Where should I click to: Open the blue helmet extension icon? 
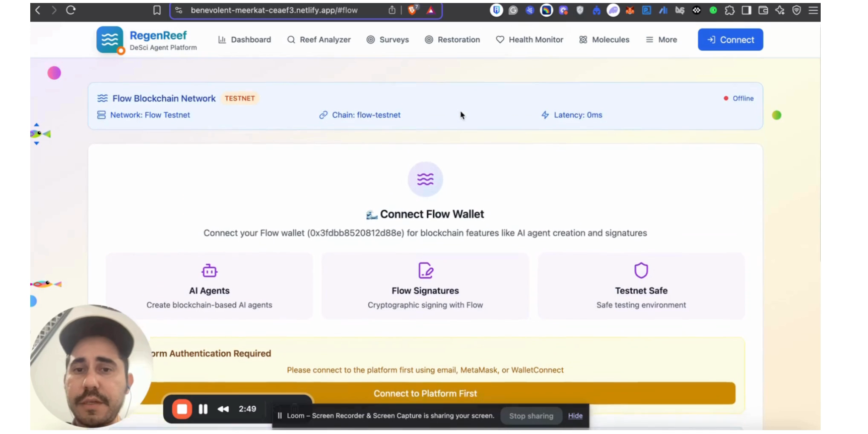pyautogui.click(x=596, y=10)
